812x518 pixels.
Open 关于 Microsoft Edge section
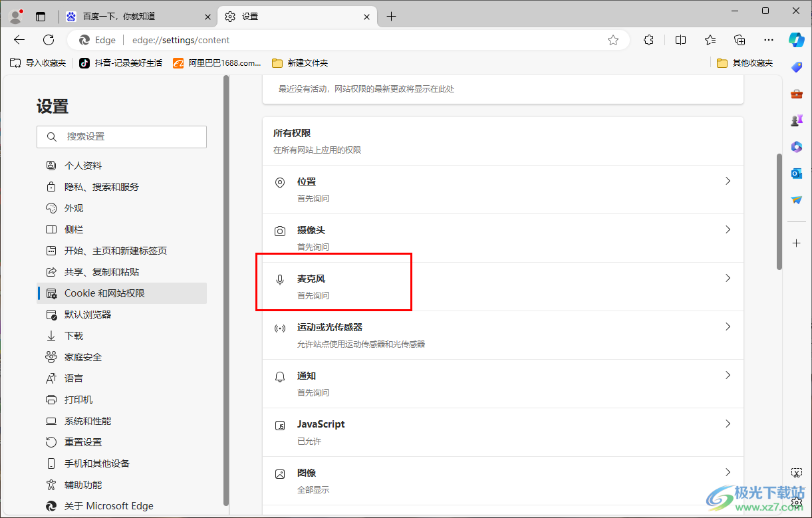pos(122,506)
